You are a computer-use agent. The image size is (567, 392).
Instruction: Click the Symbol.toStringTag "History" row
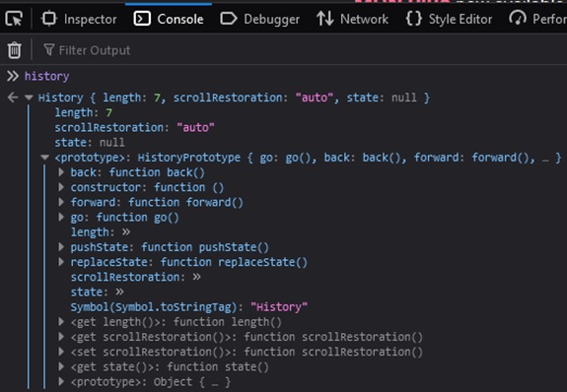188,307
